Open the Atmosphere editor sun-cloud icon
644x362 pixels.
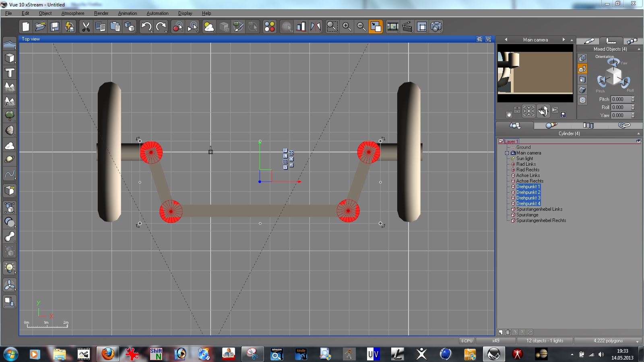click(x=209, y=27)
